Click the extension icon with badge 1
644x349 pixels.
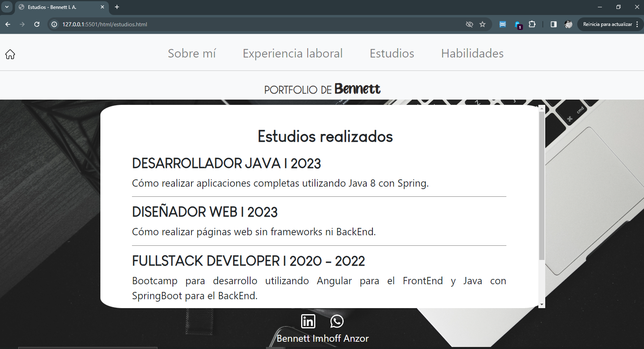pyautogui.click(x=518, y=25)
